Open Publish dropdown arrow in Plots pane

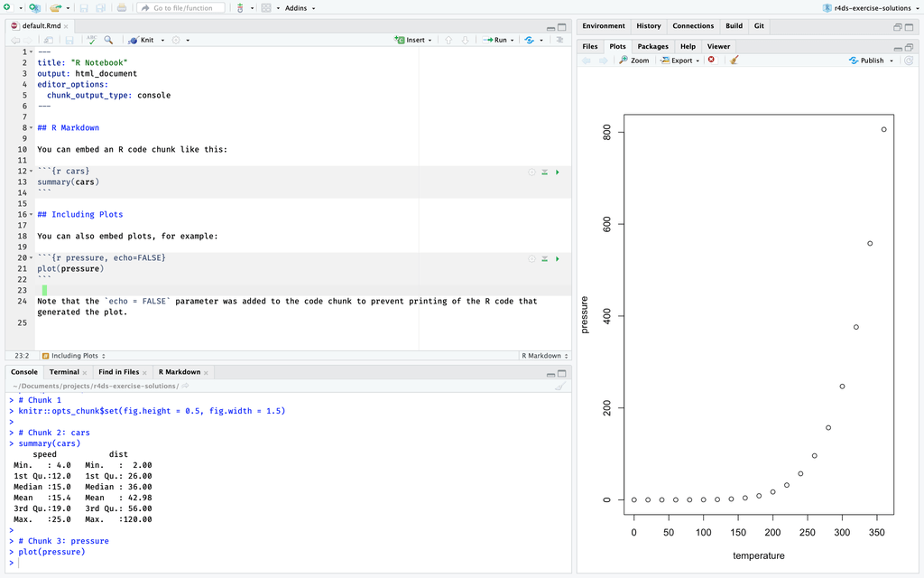pyautogui.click(x=892, y=61)
